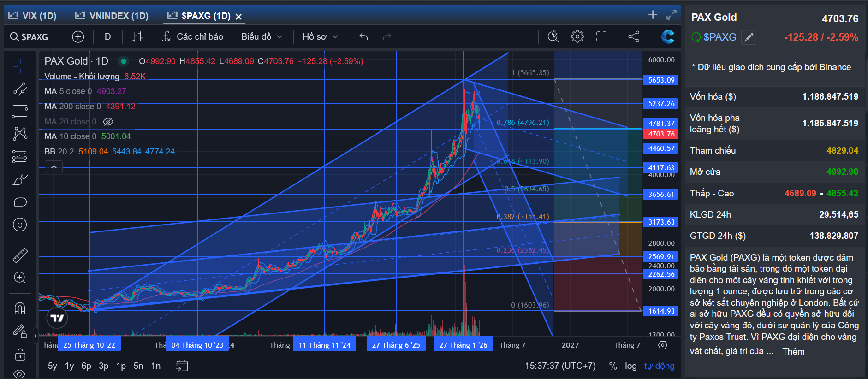The width and height of the screenshot is (868, 379).
Task: Open chart settings gear
Action: pyautogui.click(x=577, y=37)
